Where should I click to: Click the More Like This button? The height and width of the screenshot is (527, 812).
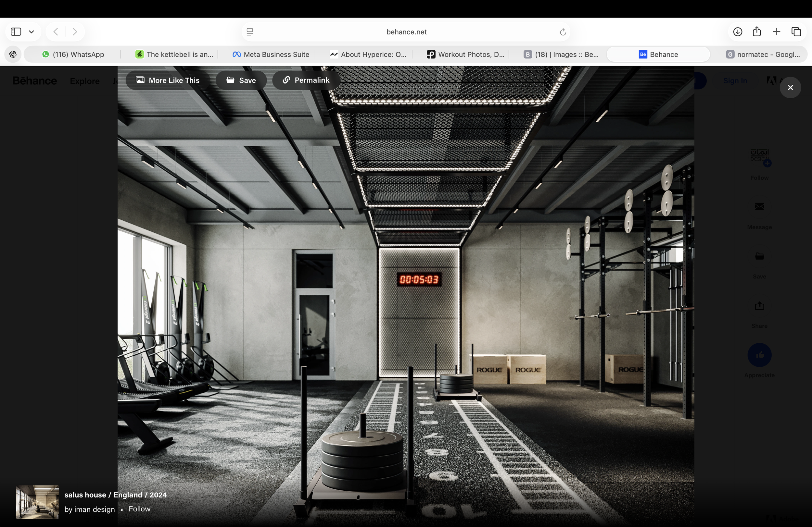tap(168, 80)
